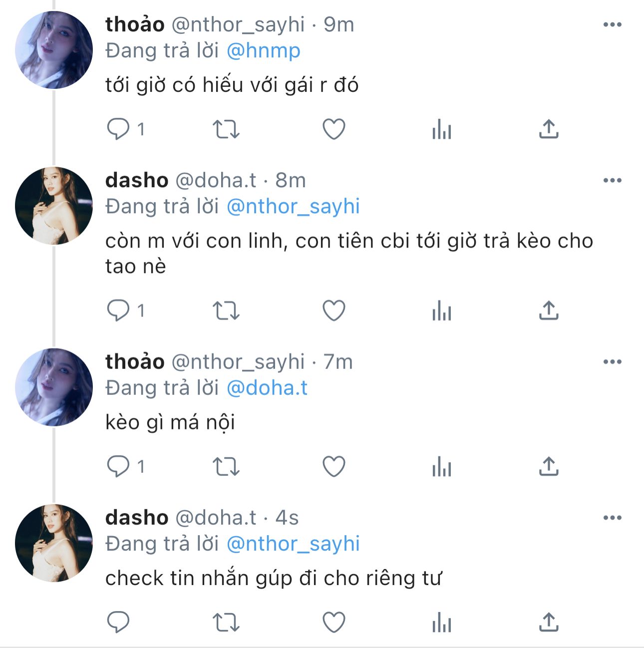
Task: Open the @hnmp mention link
Action: tap(264, 51)
